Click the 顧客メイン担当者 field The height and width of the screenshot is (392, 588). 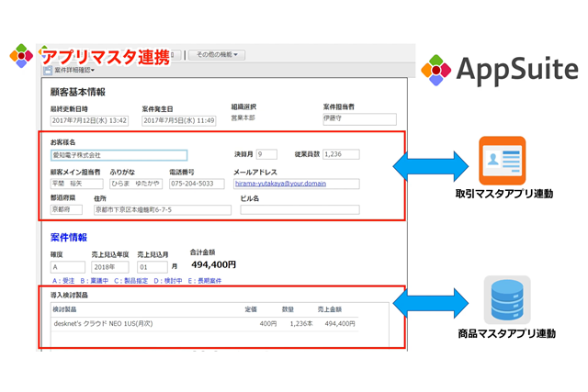point(77,184)
